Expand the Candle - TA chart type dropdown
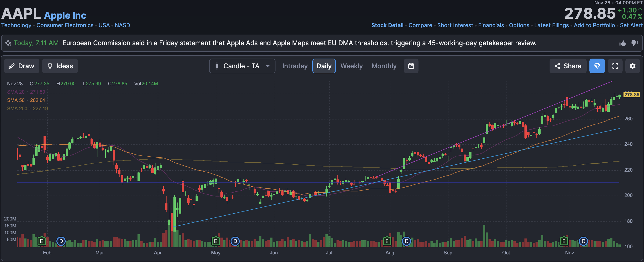 click(x=242, y=66)
